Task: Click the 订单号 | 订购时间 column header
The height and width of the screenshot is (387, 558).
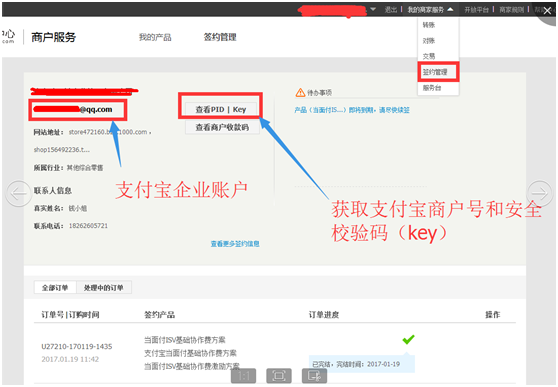Action: (70, 315)
